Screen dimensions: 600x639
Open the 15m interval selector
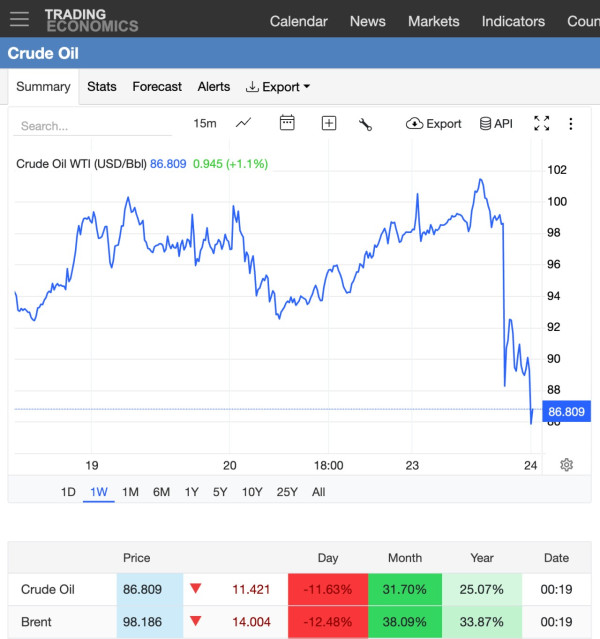click(x=205, y=123)
